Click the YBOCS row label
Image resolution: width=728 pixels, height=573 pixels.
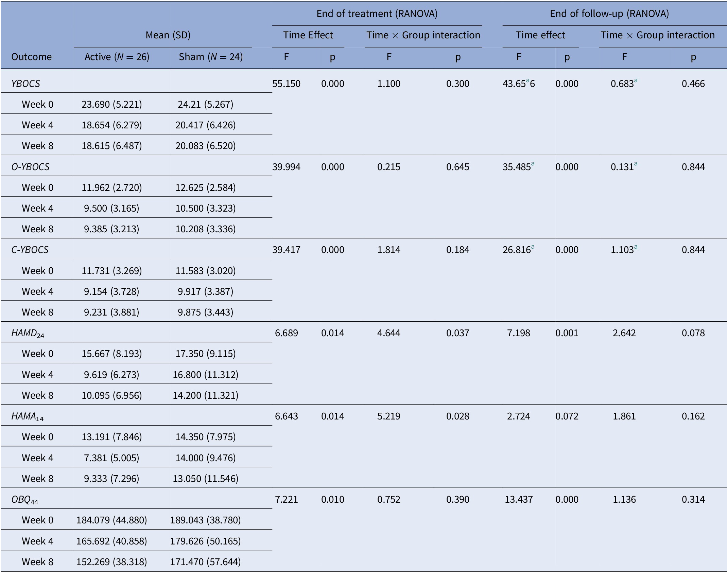[25, 84]
